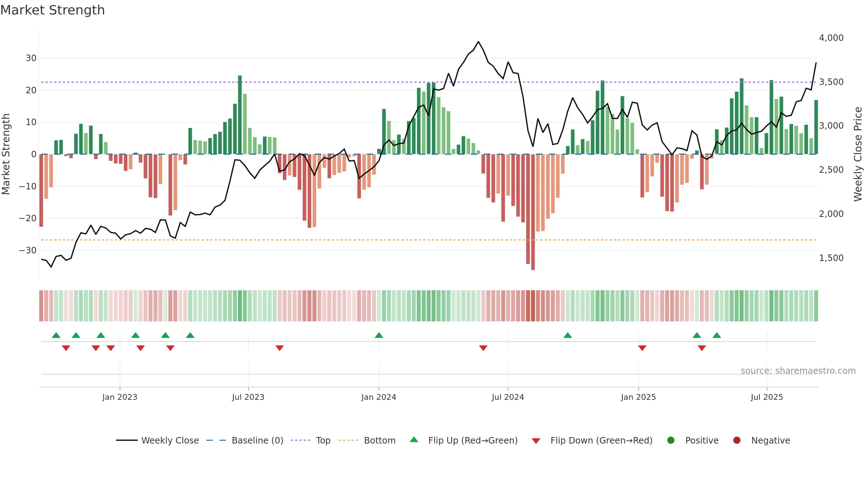Screen dimensions: 868x488
Task: Click the weekly close price peak in mid-2024
Action: coord(478,42)
